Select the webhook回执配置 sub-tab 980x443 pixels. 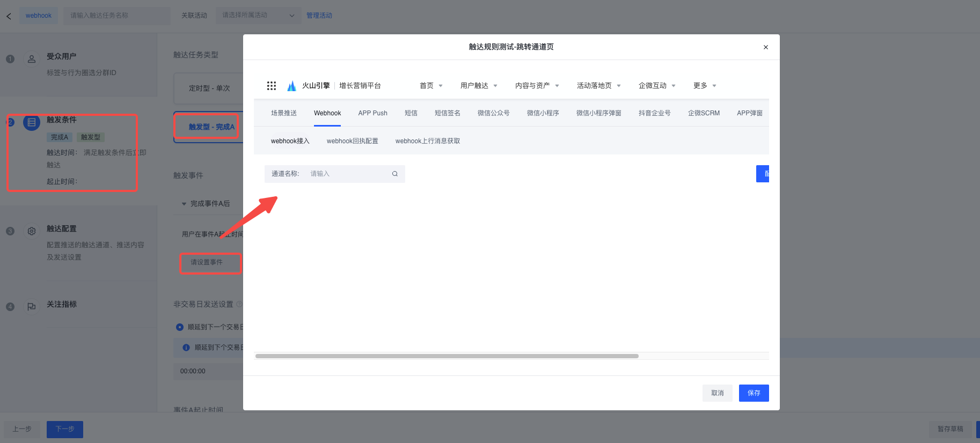[x=353, y=141]
